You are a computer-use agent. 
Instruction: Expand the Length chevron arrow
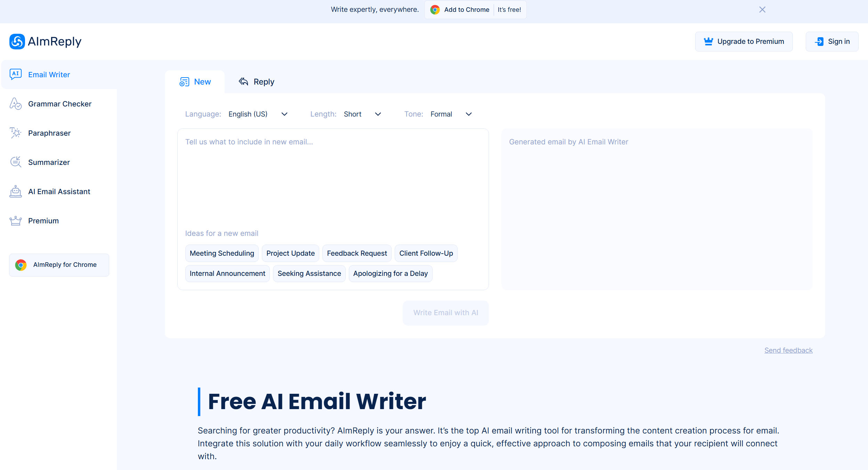[378, 114]
